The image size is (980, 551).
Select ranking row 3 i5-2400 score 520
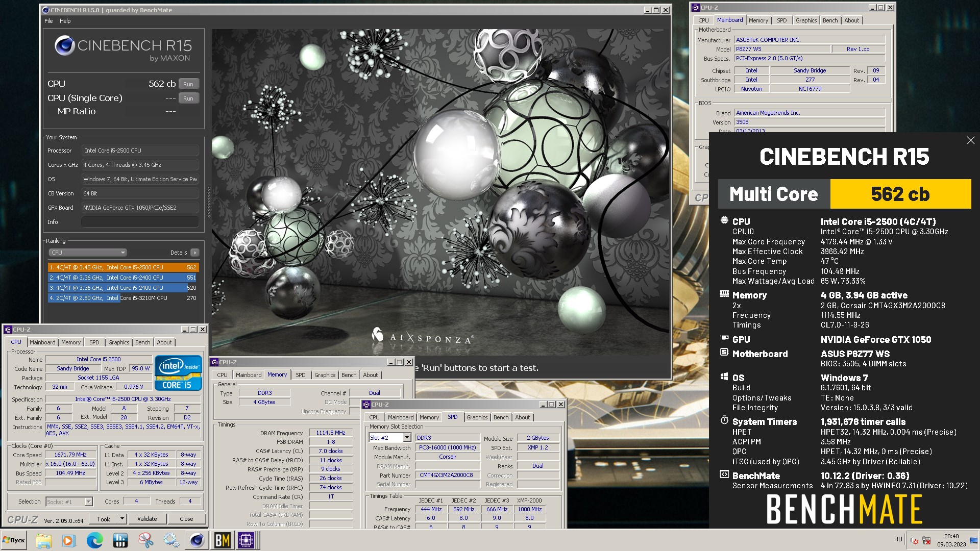(x=123, y=288)
